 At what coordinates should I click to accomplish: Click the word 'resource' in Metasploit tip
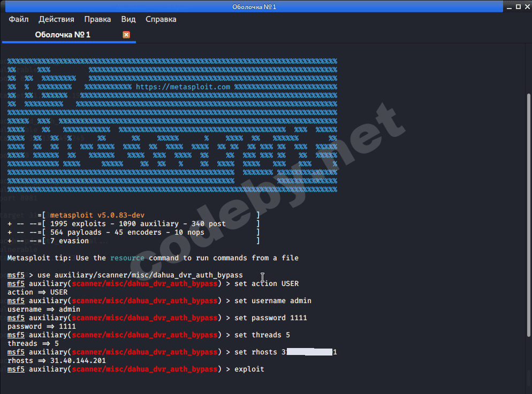(x=127, y=258)
